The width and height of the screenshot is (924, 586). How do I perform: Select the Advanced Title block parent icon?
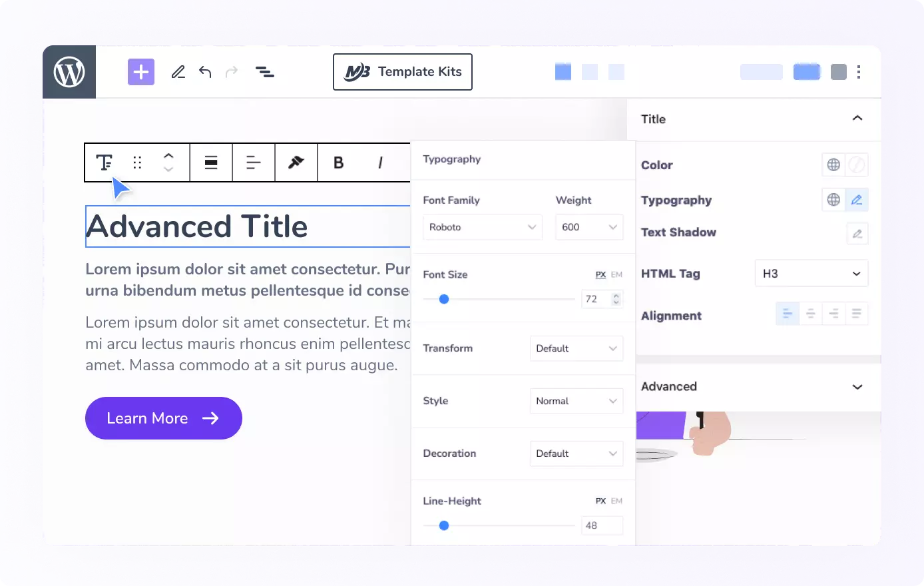(105, 162)
